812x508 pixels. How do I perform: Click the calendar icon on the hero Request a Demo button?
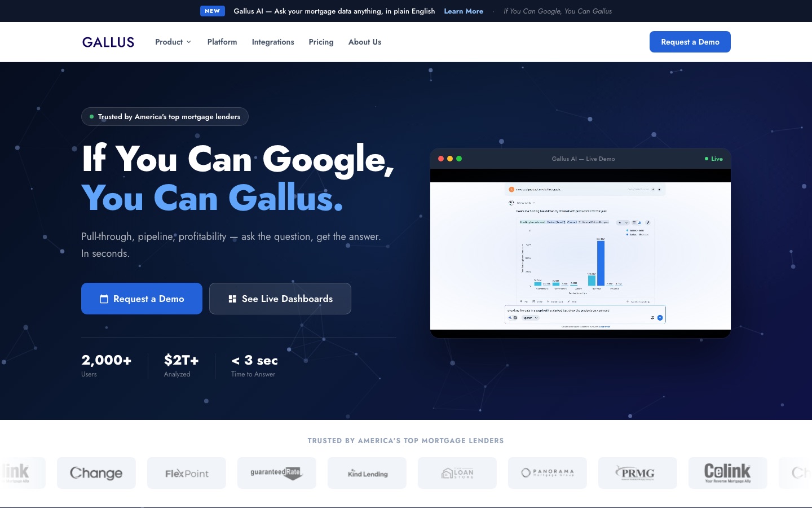pyautogui.click(x=104, y=299)
